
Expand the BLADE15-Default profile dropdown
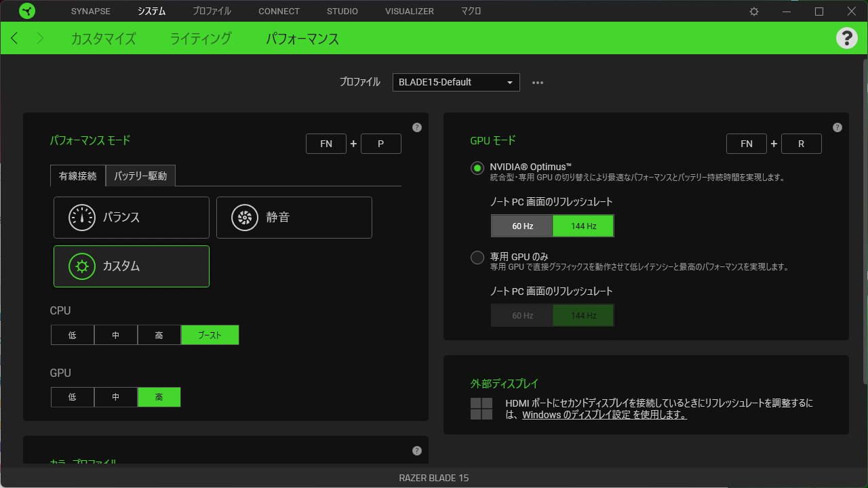pyautogui.click(x=456, y=82)
